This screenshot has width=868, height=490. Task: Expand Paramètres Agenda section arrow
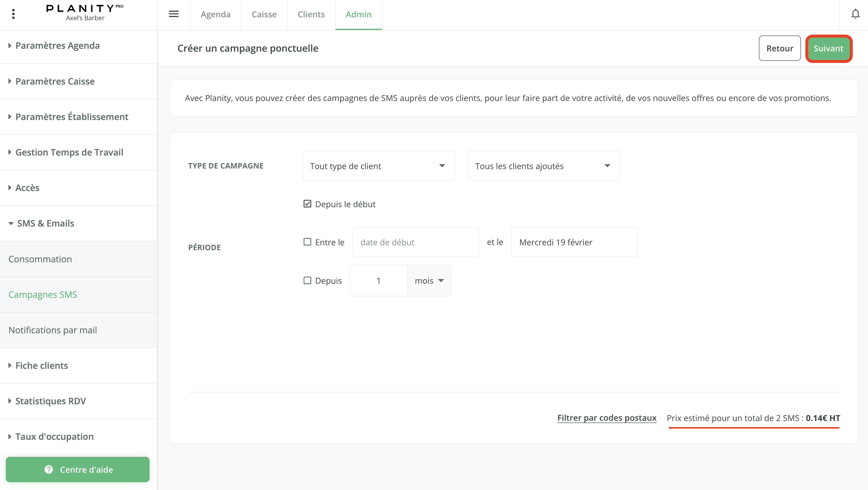pos(10,46)
